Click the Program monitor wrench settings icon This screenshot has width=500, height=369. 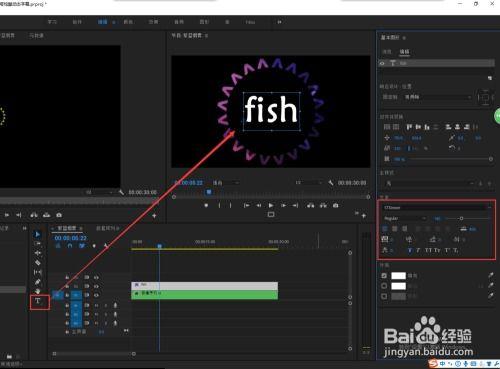tap(331, 183)
